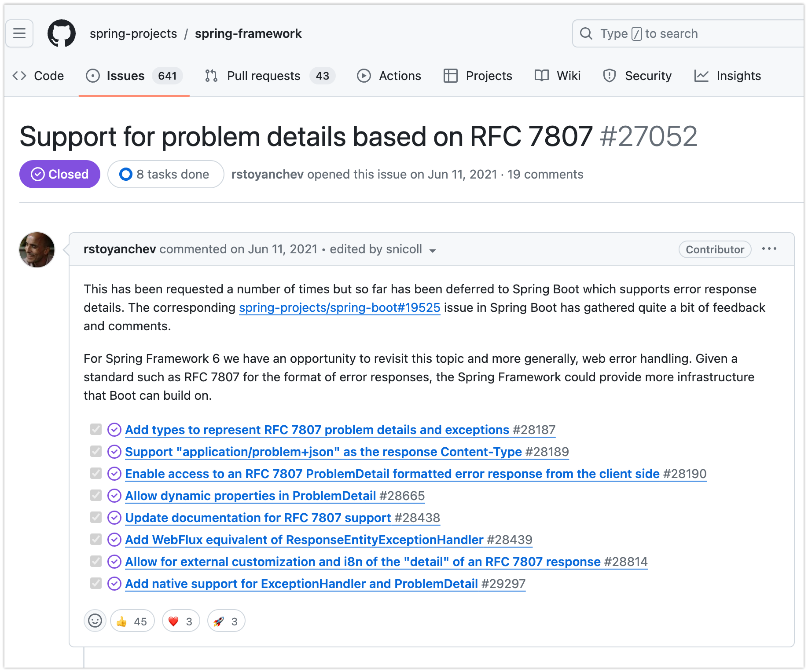The width and height of the screenshot is (808, 672).
Task: Toggle checkbox for issue #28189
Action: tap(96, 451)
